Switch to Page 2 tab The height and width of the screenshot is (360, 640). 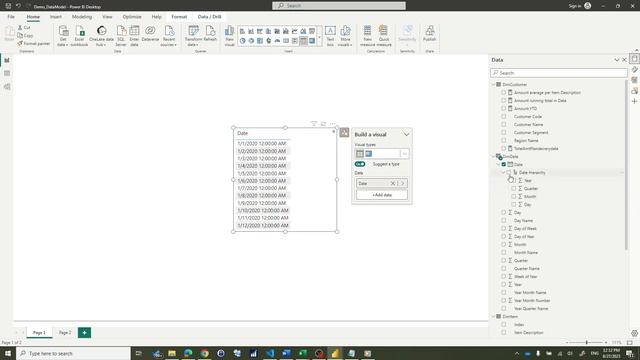coord(65,333)
